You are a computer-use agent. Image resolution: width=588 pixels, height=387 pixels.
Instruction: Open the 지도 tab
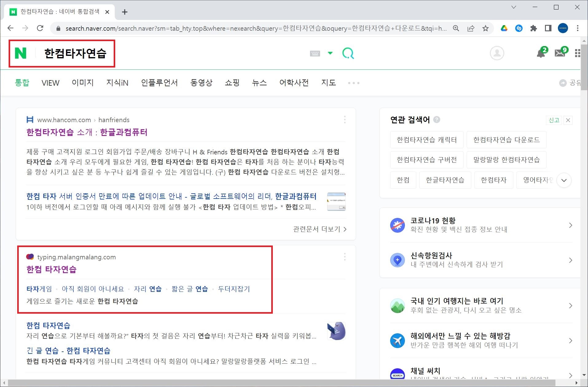(329, 83)
